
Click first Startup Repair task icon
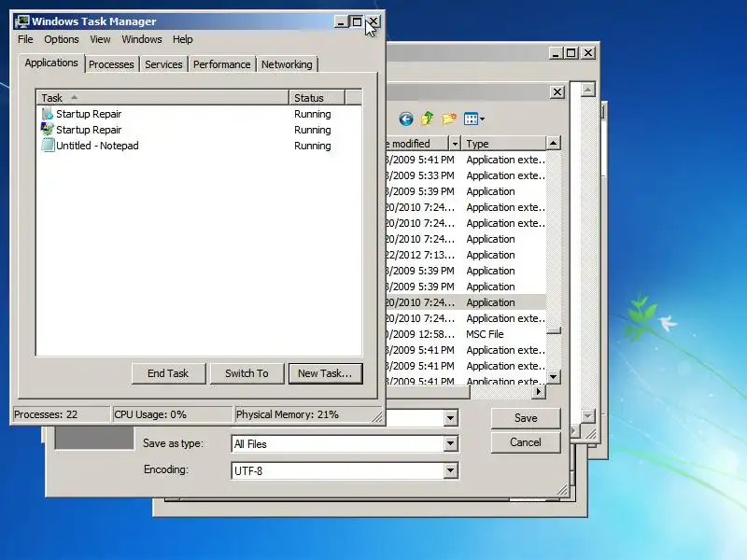48,114
